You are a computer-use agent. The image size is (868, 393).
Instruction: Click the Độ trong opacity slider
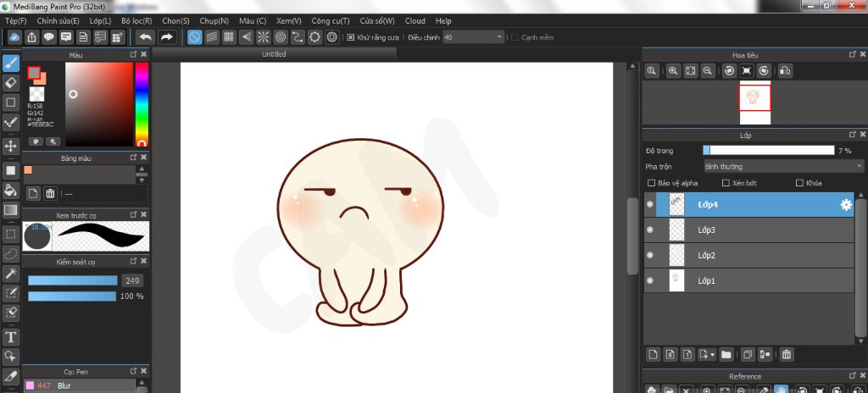768,151
